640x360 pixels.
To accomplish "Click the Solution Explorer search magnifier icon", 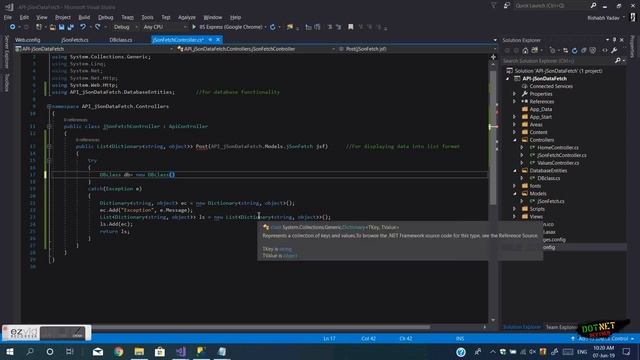I will [x=618, y=61].
